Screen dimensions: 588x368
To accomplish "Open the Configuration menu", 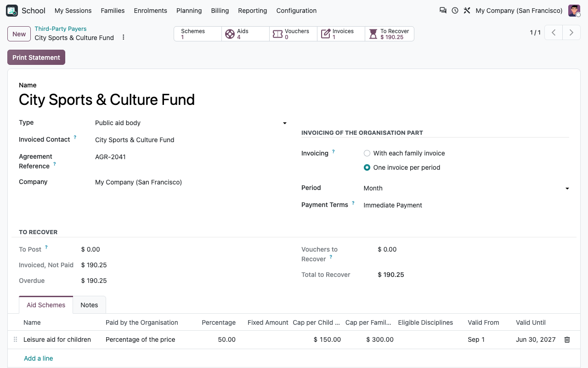I will [296, 11].
